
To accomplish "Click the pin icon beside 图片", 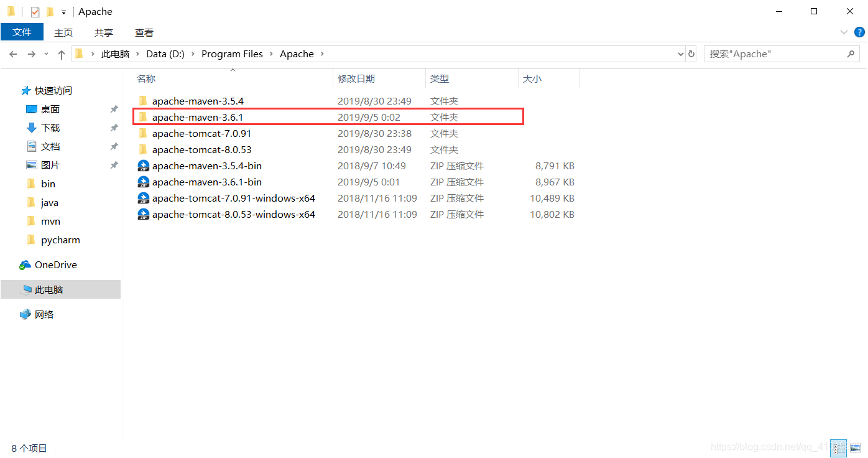I will click(x=114, y=165).
